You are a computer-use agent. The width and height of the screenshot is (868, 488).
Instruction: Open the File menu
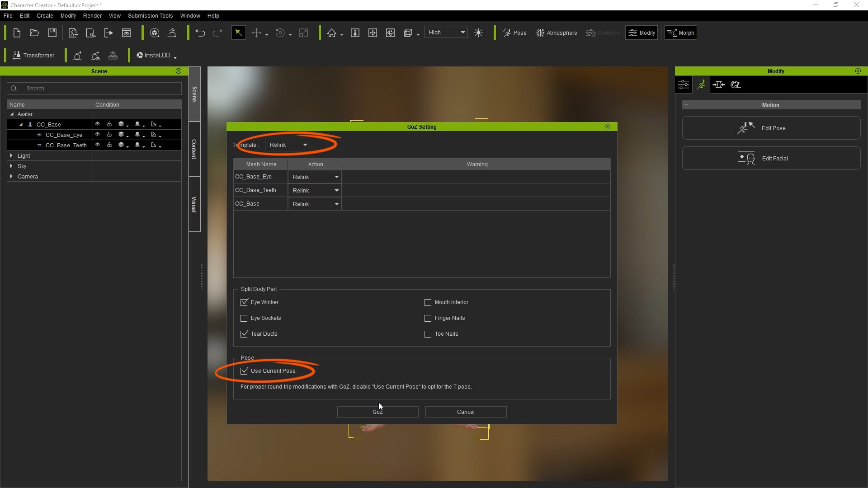[x=8, y=15]
